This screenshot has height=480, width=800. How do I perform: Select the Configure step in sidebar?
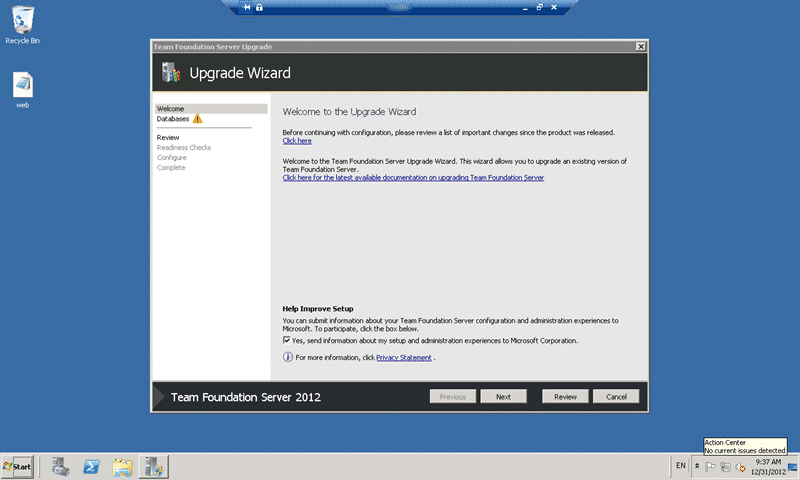tap(171, 158)
